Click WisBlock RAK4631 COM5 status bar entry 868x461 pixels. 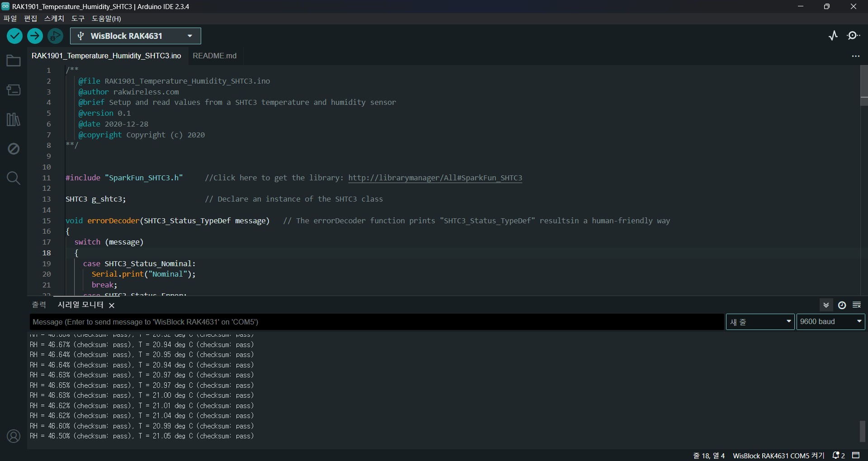click(x=778, y=456)
